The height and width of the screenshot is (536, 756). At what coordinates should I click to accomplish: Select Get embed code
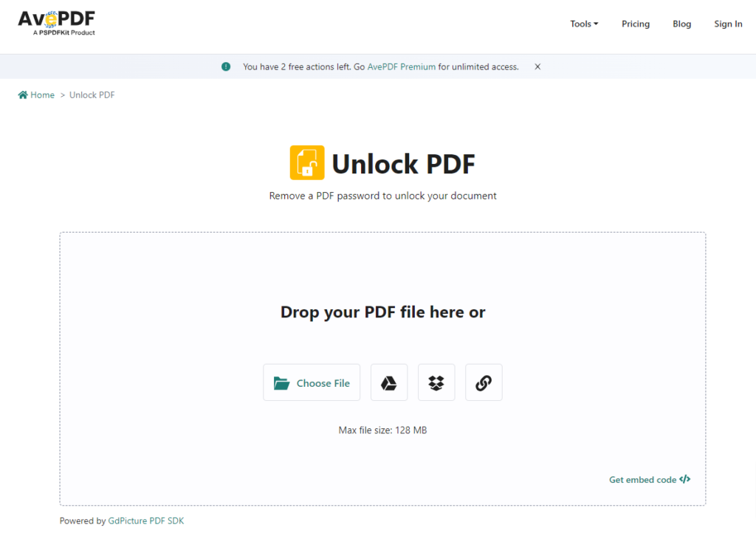[x=643, y=479]
